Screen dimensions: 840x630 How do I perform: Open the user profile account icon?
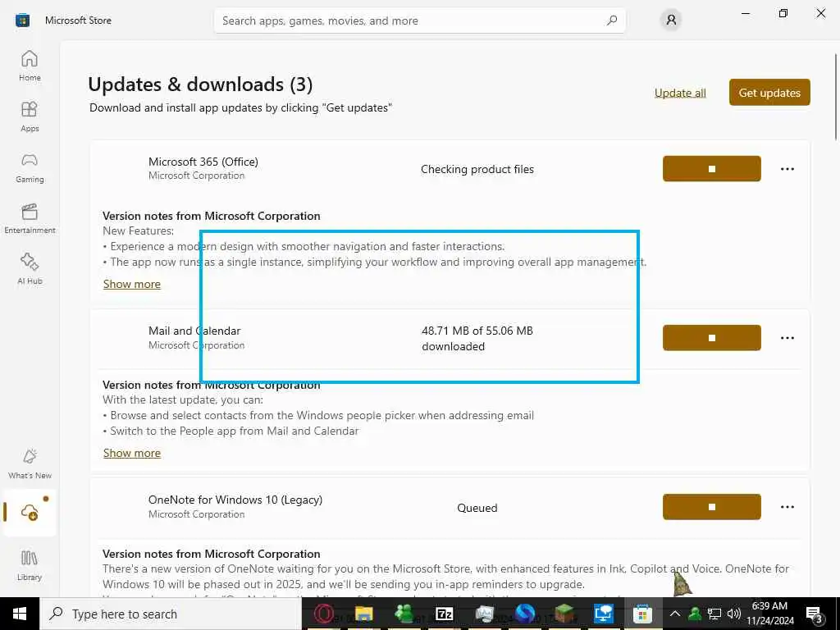coord(671,21)
